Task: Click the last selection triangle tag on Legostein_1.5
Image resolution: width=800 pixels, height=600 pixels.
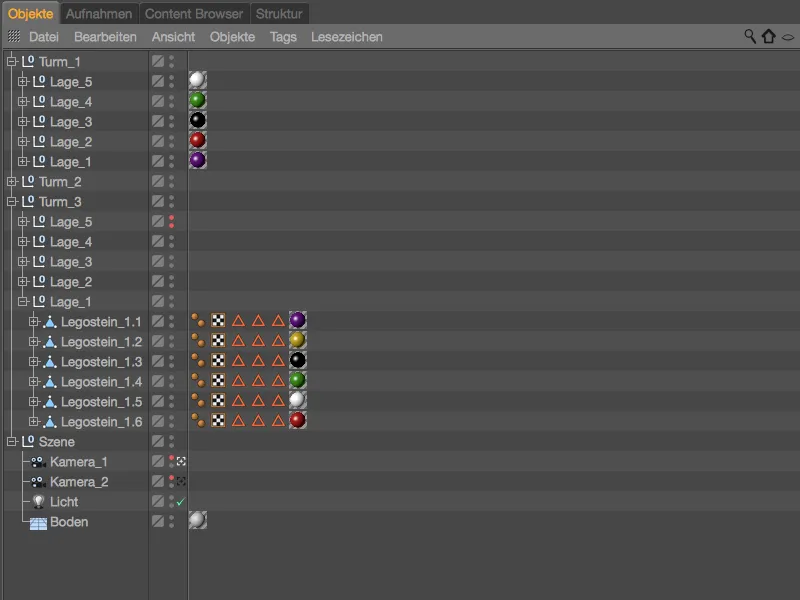Action: (278, 401)
